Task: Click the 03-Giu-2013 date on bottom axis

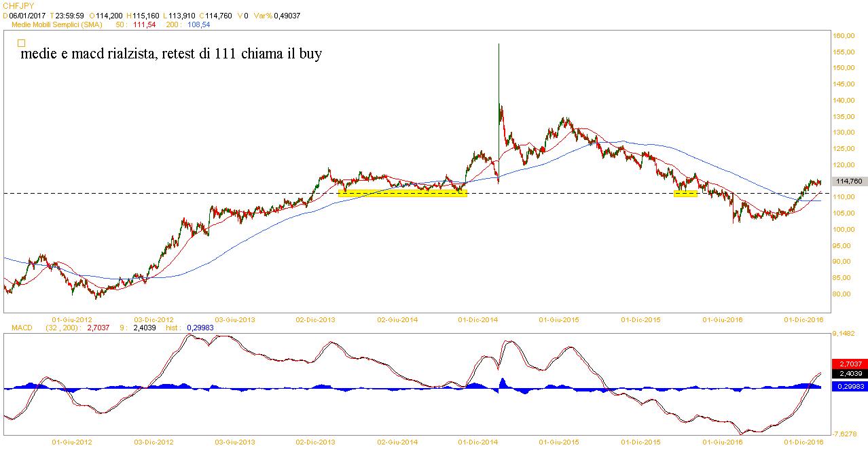Action: pyautogui.click(x=235, y=442)
